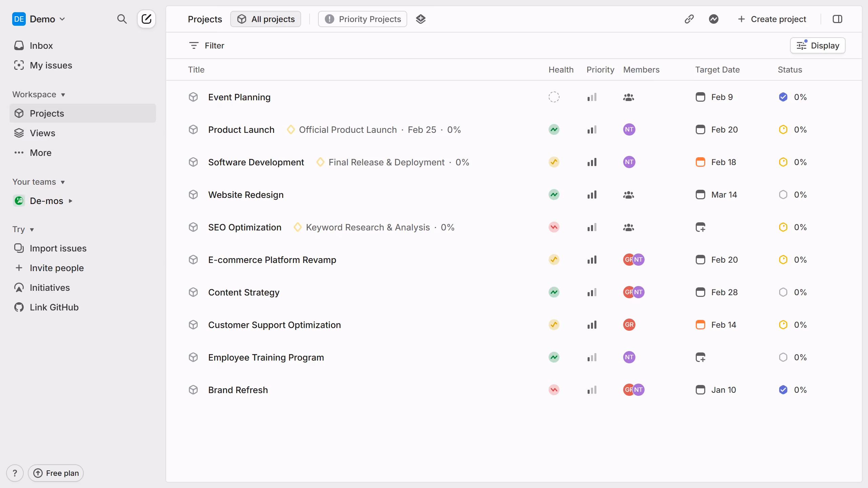The height and width of the screenshot is (488, 868).
Task: Switch to All projects tab
Action: [266, 19]
